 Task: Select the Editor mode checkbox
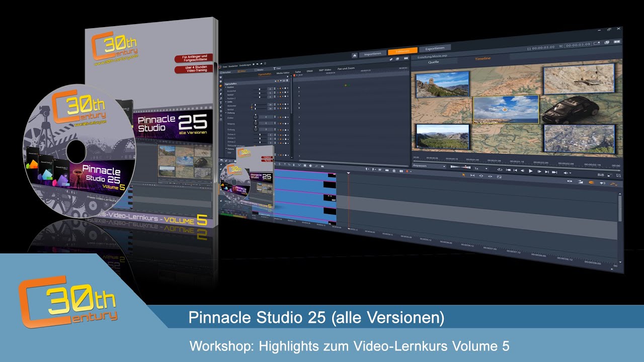coord(242,71)
